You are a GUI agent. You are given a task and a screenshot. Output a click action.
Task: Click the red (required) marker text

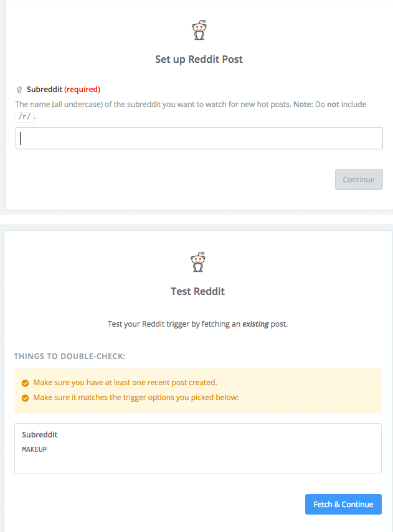point(82,89)
